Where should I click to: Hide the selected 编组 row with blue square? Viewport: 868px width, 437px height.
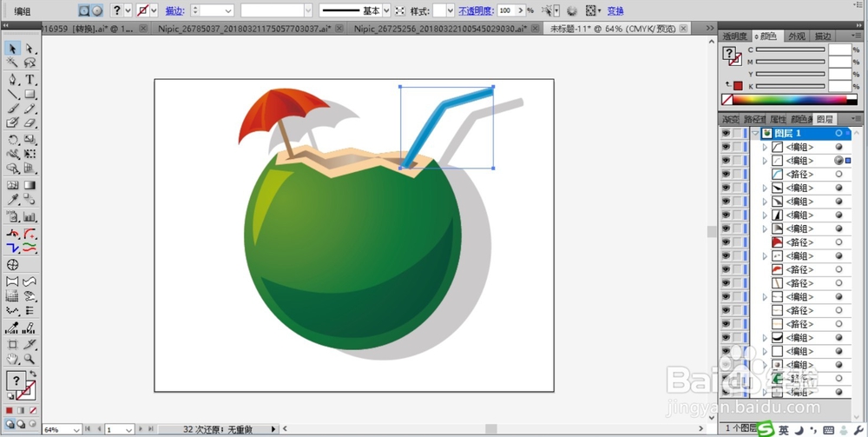point(726,161)
